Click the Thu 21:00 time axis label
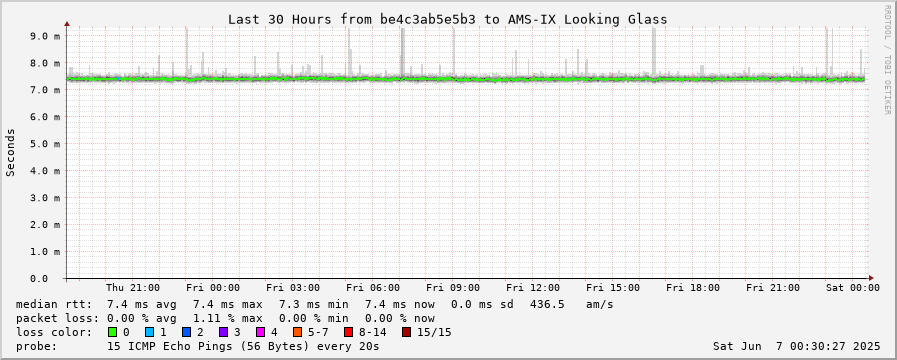897x360 pixels. pyautogui.click(x=133, y=288)
